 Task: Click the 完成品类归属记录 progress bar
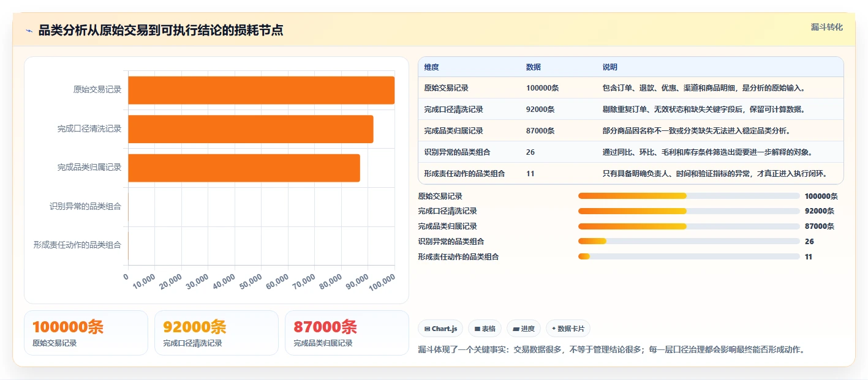tap(689, 226)
